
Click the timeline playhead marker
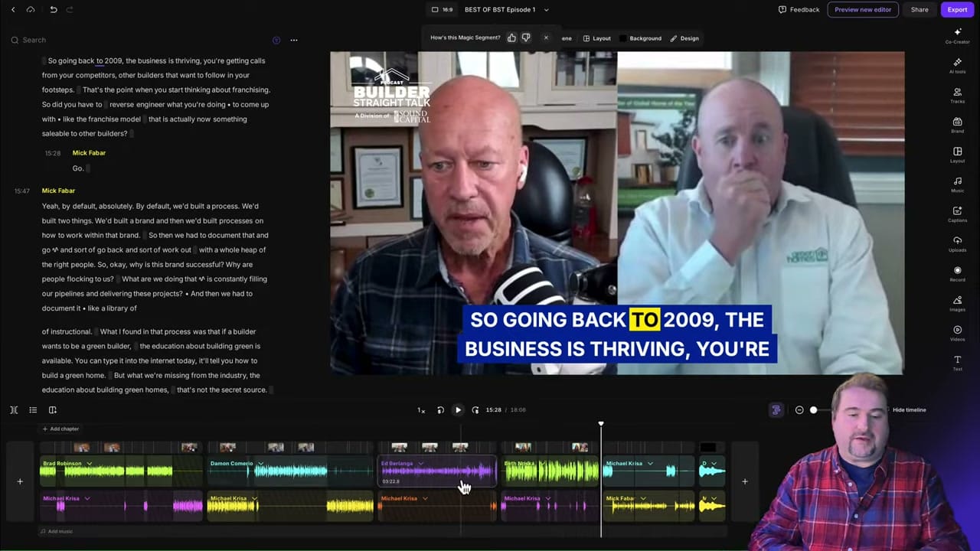pos(601,423)
